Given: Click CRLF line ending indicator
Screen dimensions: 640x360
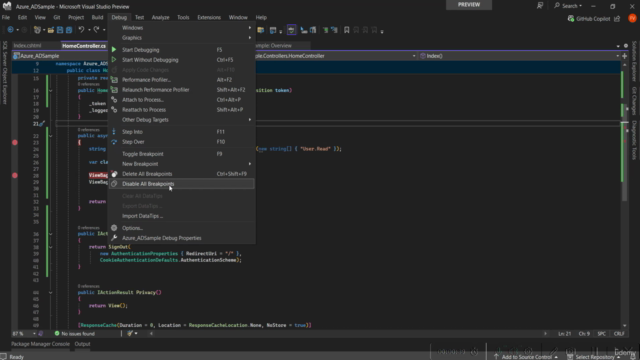Looking at the screenshot, I should (x=619, y=333).
